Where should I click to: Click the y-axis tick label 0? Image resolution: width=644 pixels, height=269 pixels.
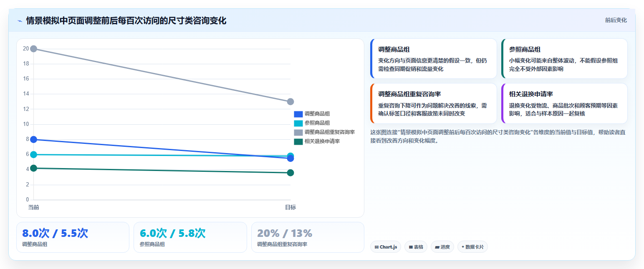pos(28,200)
